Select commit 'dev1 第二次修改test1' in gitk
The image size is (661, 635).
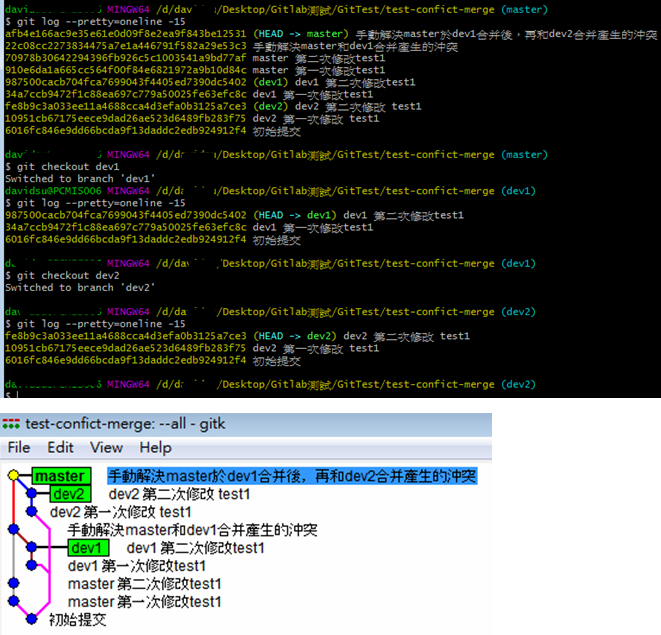195,548
